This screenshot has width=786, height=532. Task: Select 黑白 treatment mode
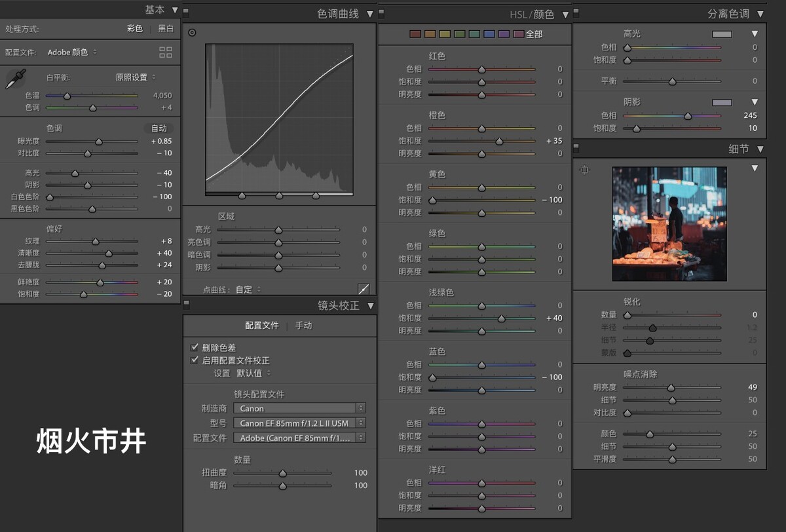[x=166, y=29]
